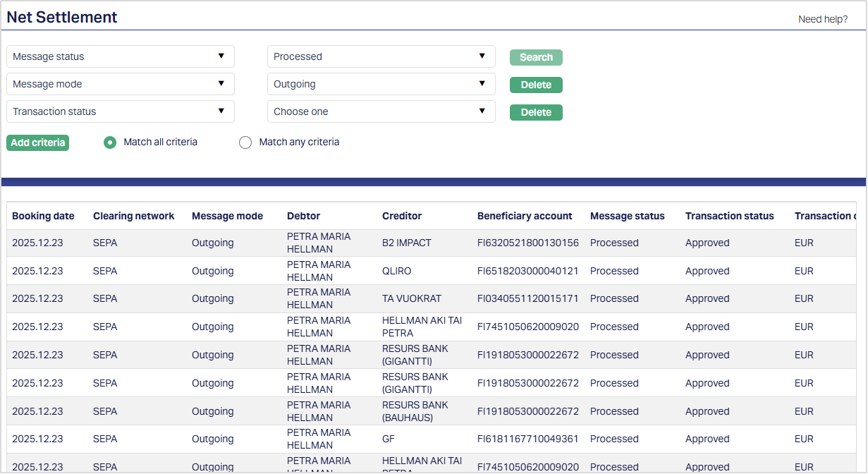Screen dimensions: 868x474
Task: Click EUR currency in GF row
Action: click(x=804, y=439)
